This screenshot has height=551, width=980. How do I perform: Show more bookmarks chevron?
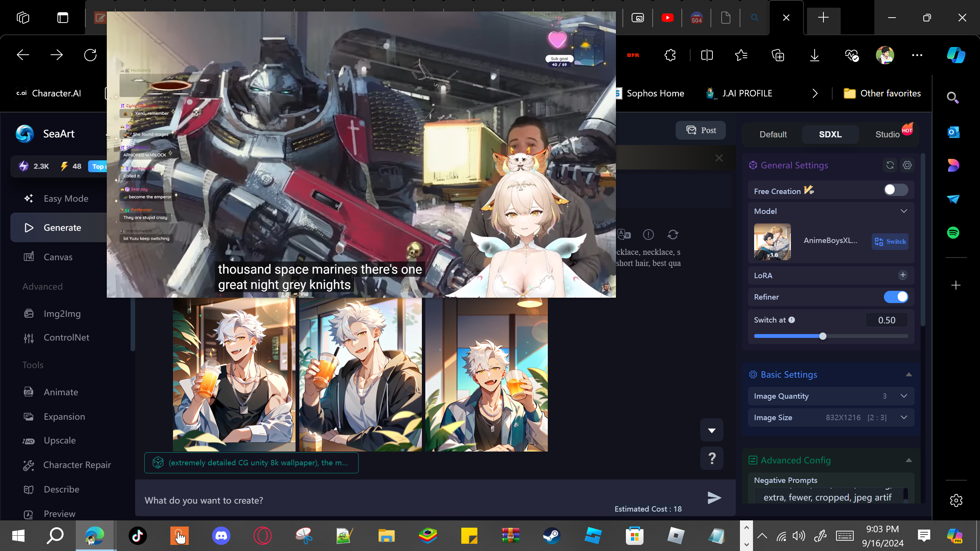point(815,93)
